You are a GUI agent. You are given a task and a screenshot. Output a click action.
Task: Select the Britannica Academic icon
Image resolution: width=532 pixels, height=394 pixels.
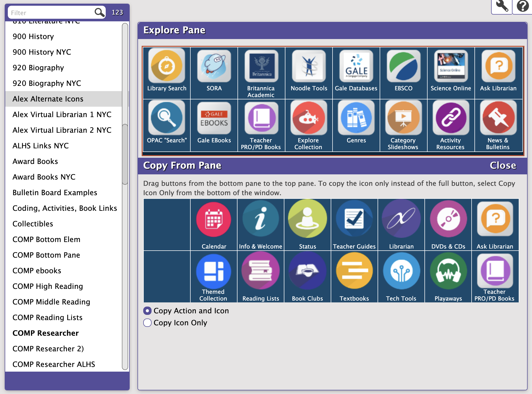pos(261,66)
